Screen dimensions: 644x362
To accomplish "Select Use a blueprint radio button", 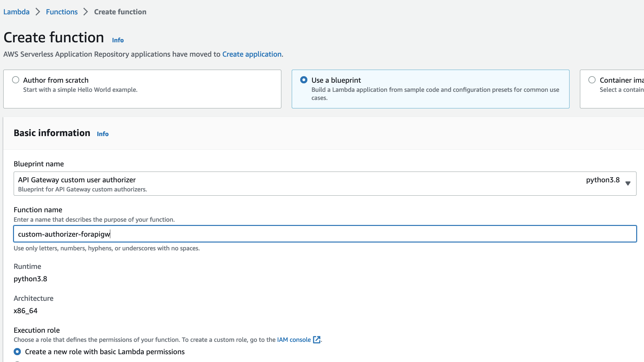I will pos(304,80).
